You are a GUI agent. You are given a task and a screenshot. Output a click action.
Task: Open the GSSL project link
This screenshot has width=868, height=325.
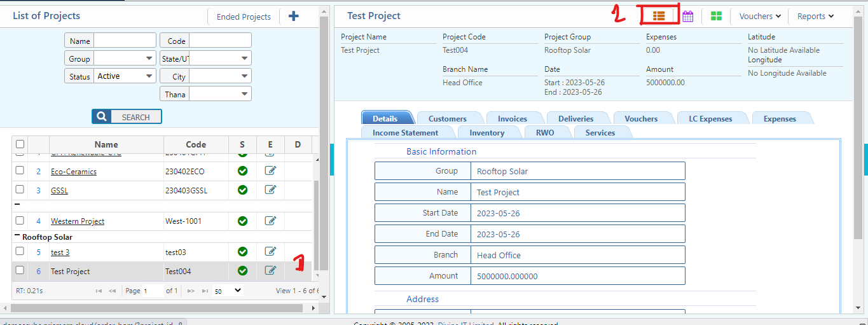pos(59,190)
